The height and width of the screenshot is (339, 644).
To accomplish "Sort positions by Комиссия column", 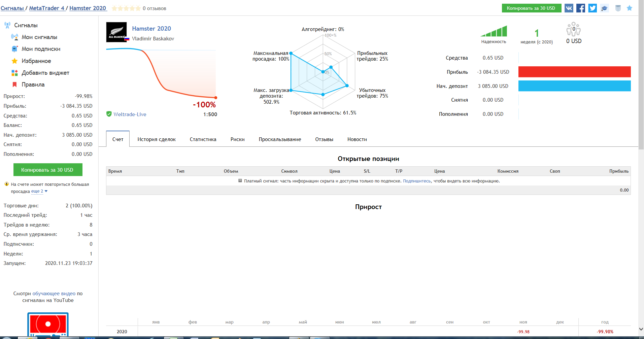I will [x=508, y=171].
